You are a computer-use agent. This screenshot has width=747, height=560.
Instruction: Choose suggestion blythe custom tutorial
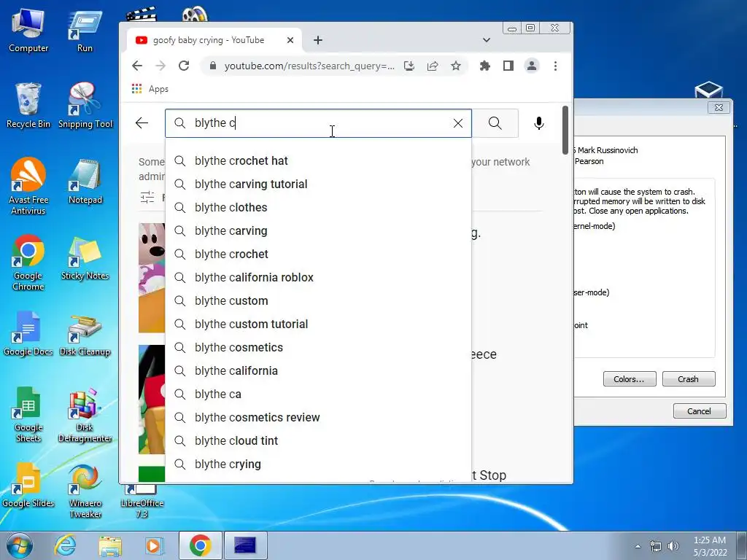[x=318, y=324]
